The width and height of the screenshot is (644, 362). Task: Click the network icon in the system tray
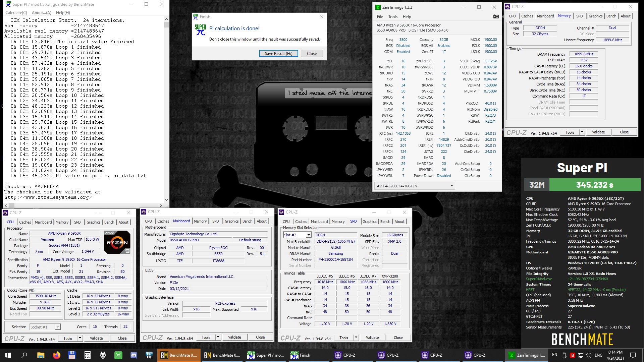click(580, 355)
